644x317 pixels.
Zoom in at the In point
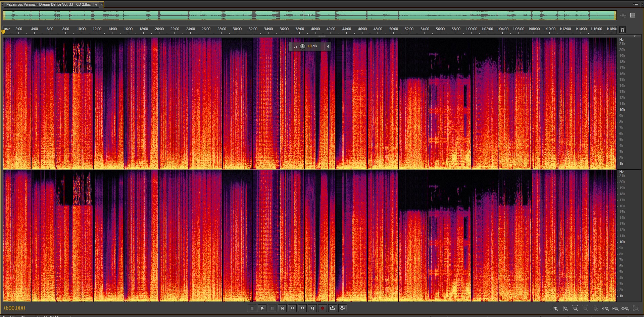point(606,308)
